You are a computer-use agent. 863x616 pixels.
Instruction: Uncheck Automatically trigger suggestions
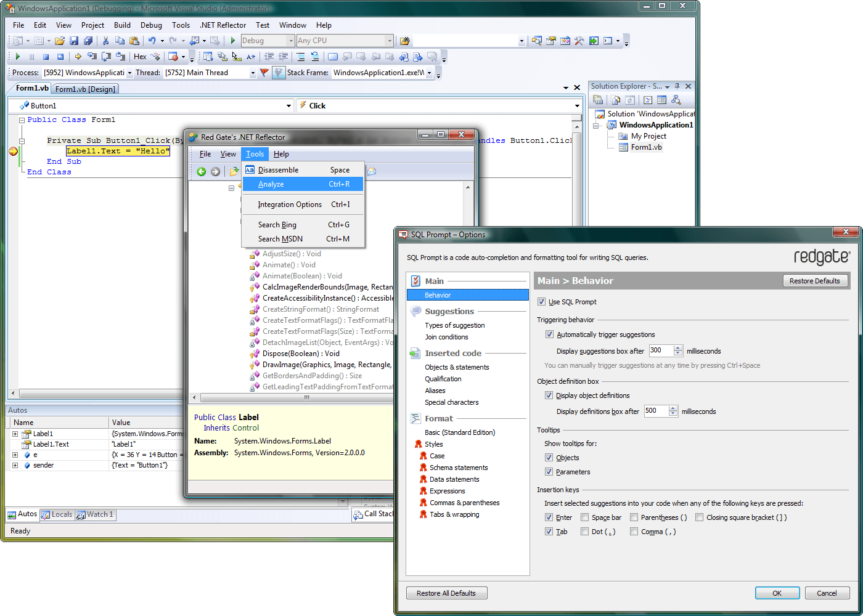point(549,334)
